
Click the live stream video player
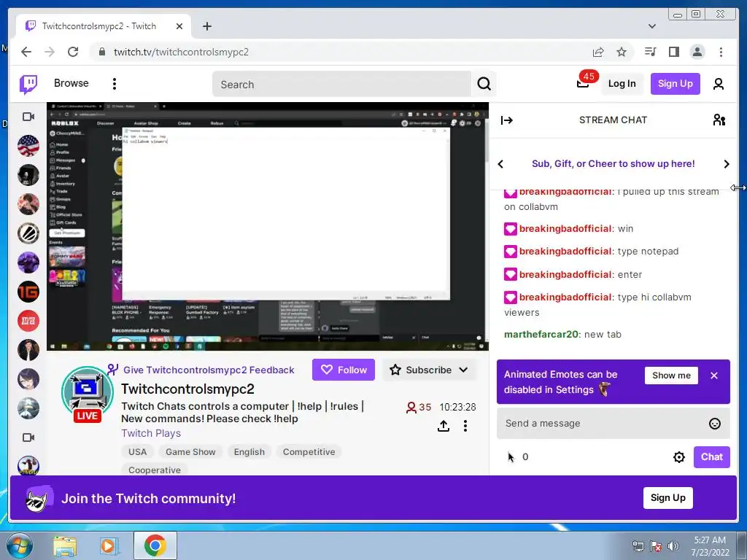pyautogui.click(x=267, y=227)
